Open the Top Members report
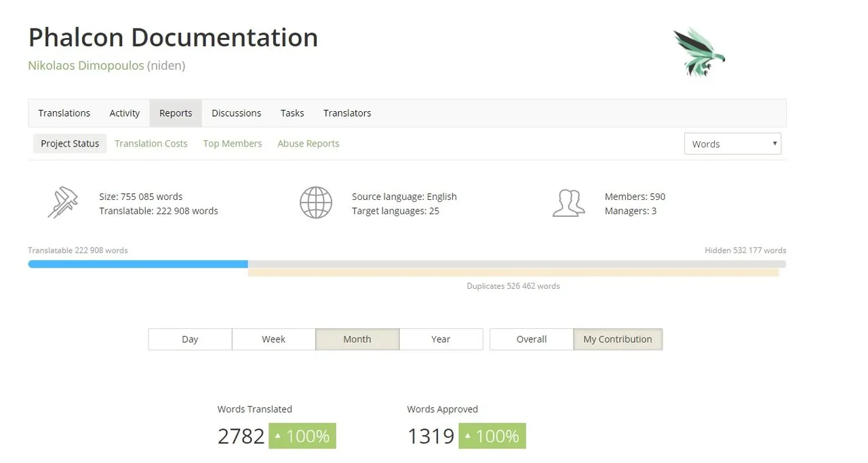This screenshot has width=868, height=463. (x=233, y=144)
